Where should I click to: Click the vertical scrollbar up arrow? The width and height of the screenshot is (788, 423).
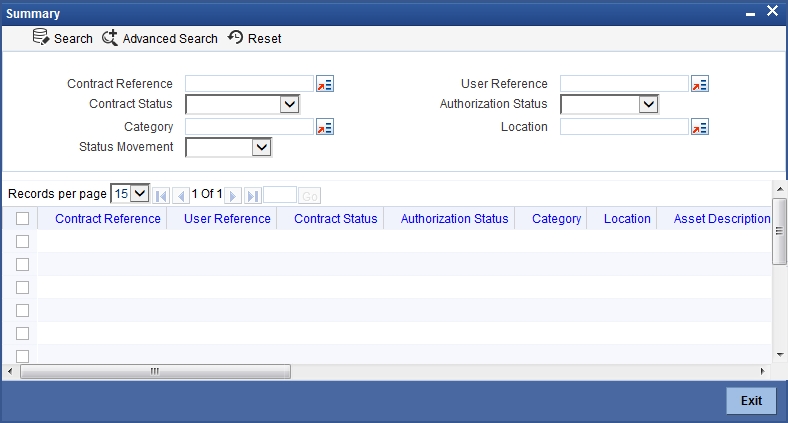pyautogui.click(x=780, y=189)
